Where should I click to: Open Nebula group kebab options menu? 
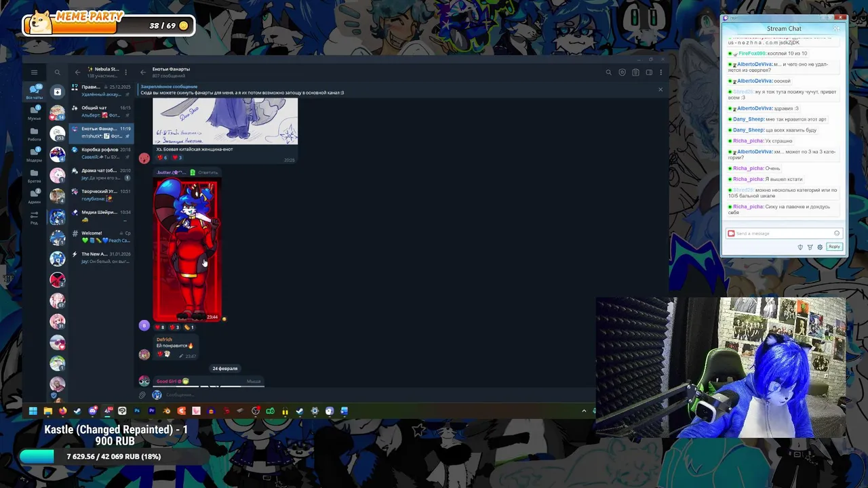tap(125, 72)
